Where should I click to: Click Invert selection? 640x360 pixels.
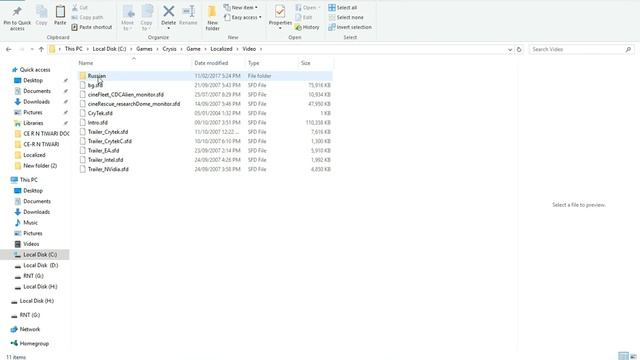[x=350, y=27]
